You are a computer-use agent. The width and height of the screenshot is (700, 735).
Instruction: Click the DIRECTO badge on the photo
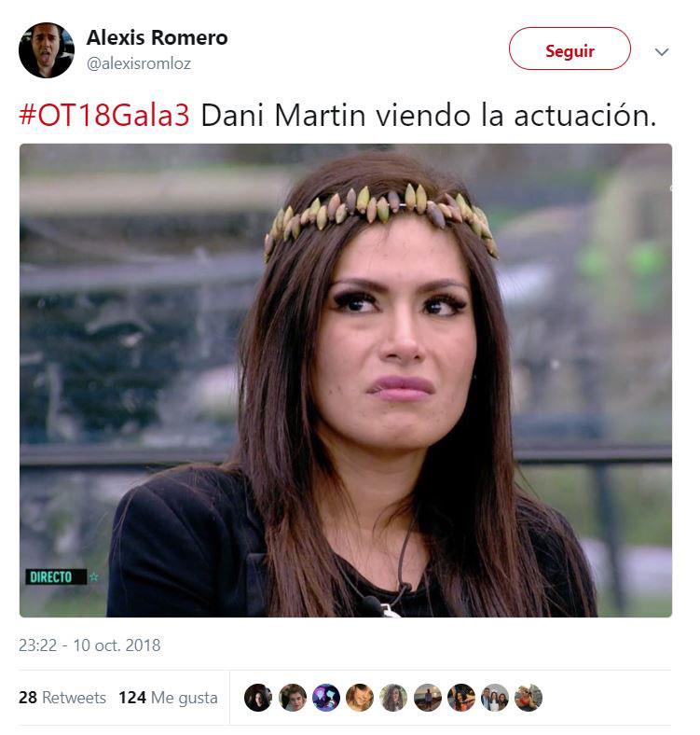pos(56,576)
